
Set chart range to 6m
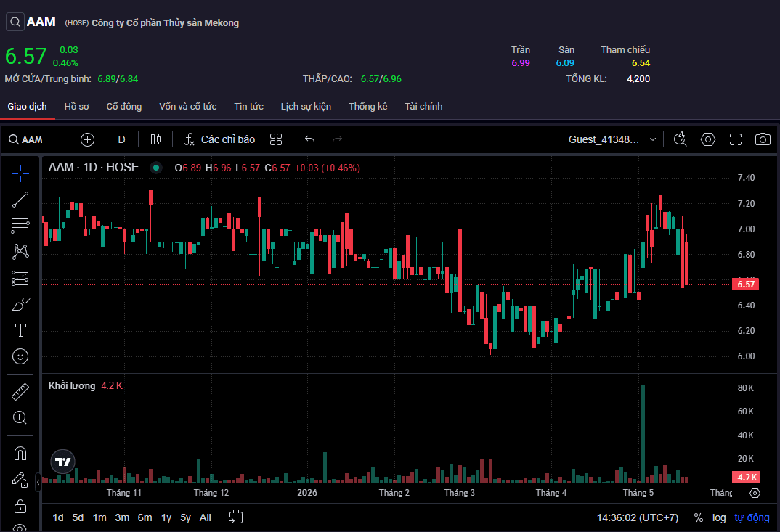point(145,517)
